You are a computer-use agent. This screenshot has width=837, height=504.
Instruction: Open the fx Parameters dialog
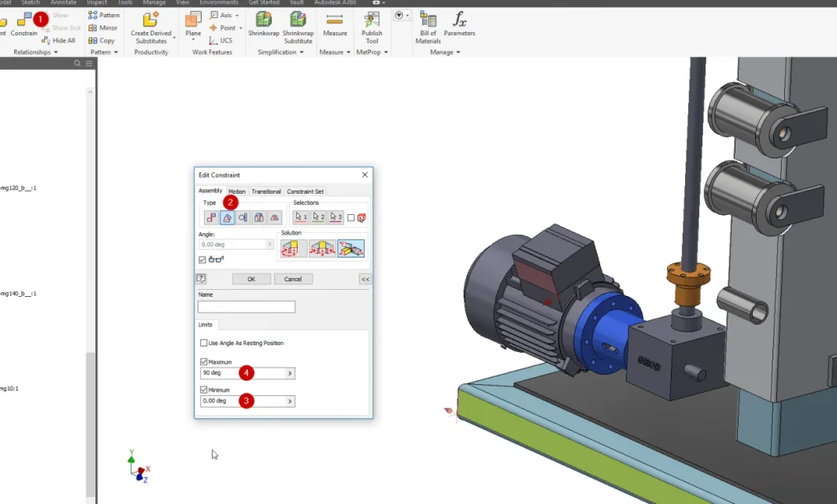[x=459, y=24]
